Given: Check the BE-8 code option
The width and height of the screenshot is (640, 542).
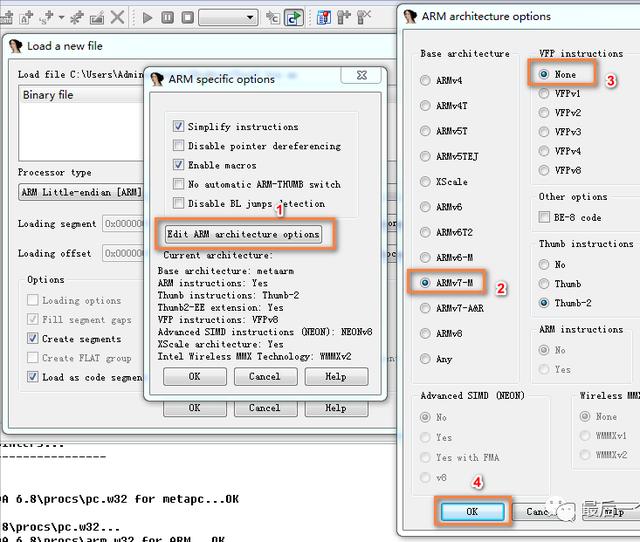Looking at the screenshot, I should point(545,217).
